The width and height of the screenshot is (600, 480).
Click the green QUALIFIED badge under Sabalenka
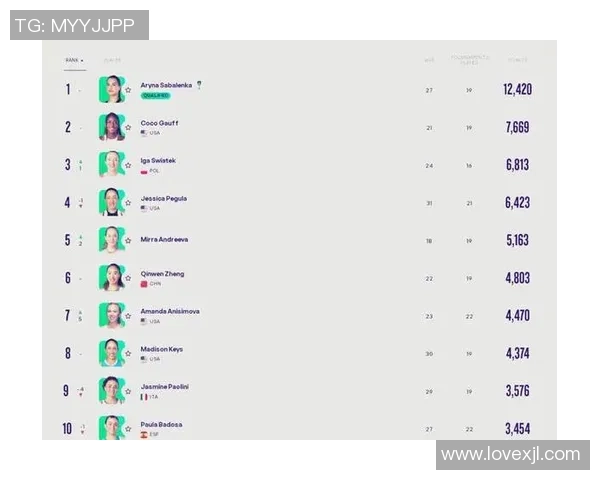155,96
